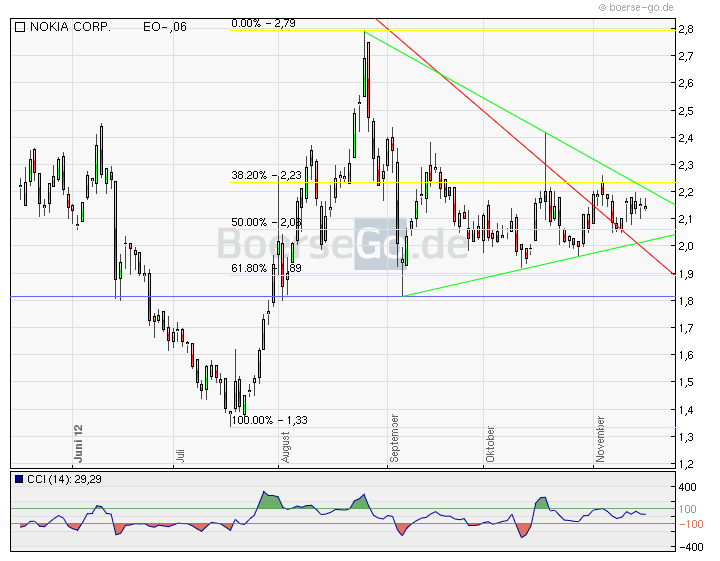
Task: Click the BoerseGo.de watermark in chart center
Action: [x=342, y=243]
